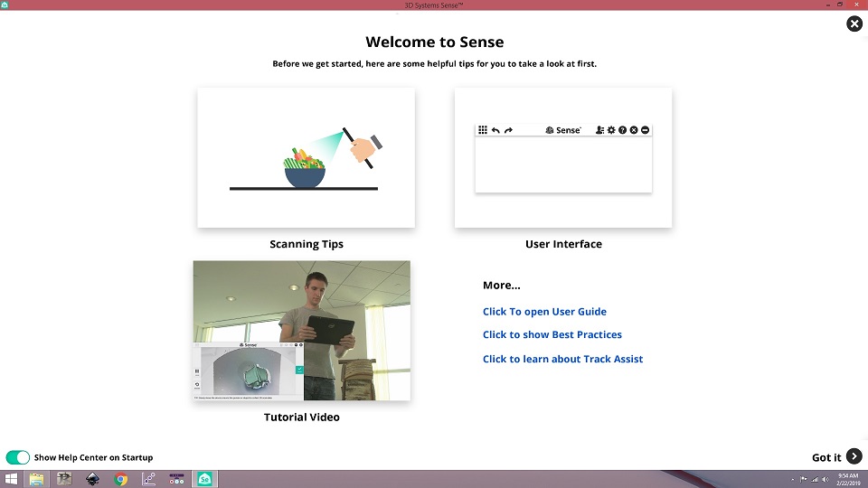This screenshot has width=868, height=488.
Task: Open the Action Center flag icon
Action: (803, 480)
